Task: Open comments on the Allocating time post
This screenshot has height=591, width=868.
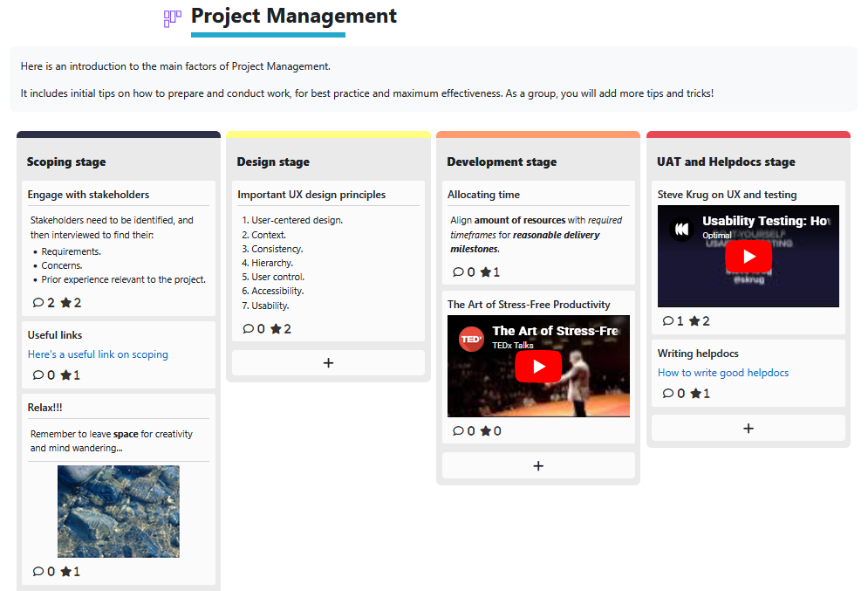Action: (x=460, y=271)
